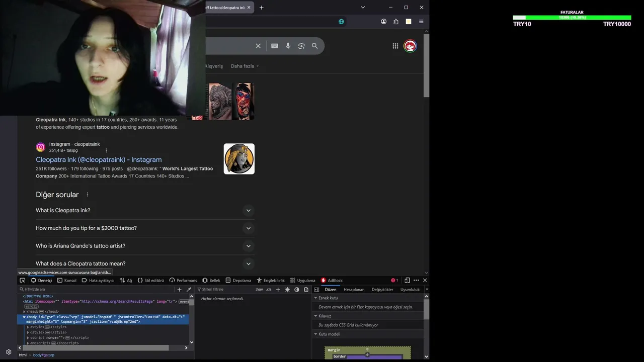Toggle responsive design mode icon in DevTools

[407, 281]
